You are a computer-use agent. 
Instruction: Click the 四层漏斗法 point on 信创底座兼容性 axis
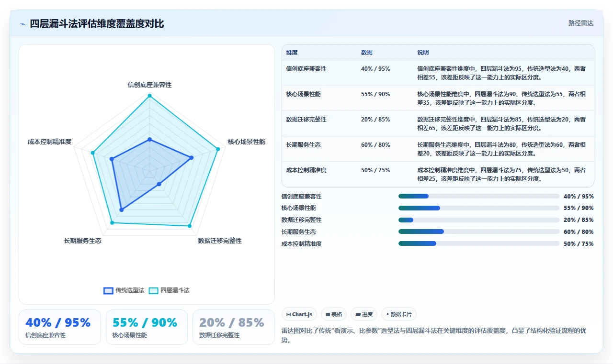149,96
